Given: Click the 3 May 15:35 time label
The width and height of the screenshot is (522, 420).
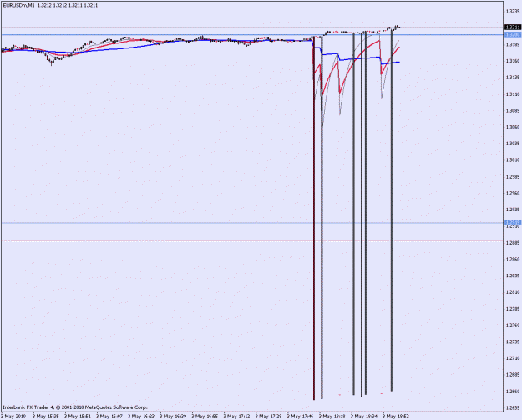Looking at the screenshot, I should point(46,416).
